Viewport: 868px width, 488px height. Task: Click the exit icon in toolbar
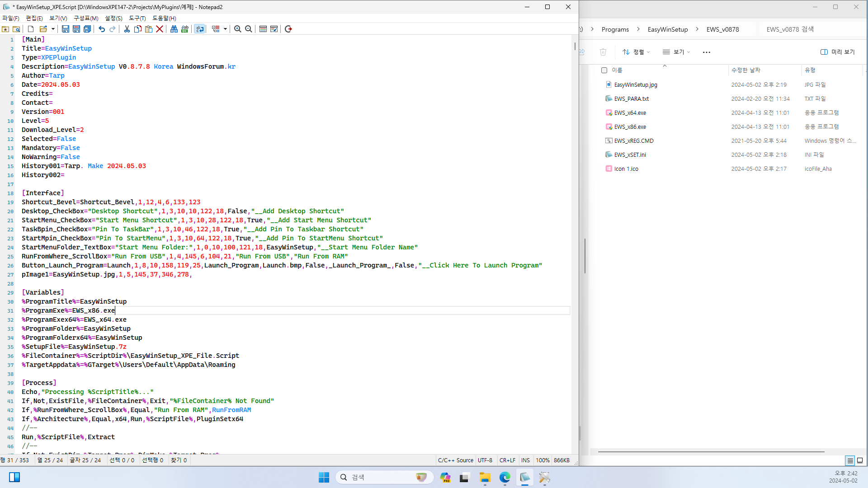pos(288,29)
